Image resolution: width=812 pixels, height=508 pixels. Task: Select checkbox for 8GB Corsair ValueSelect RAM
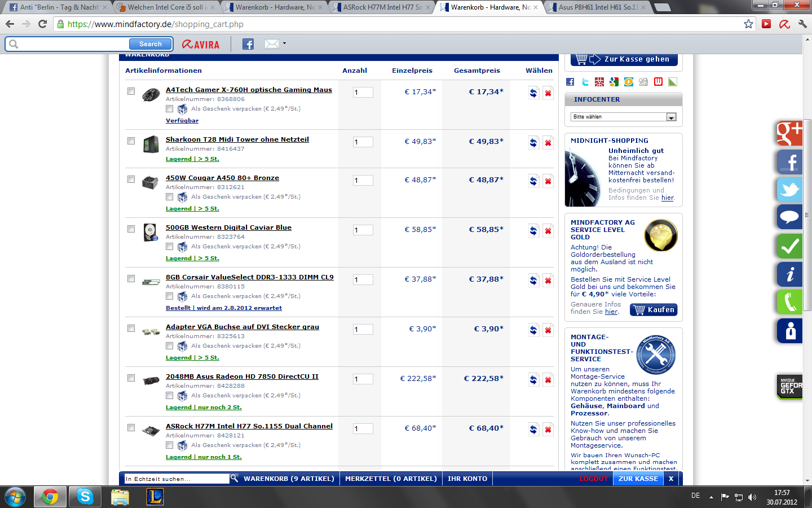(131, 278)
